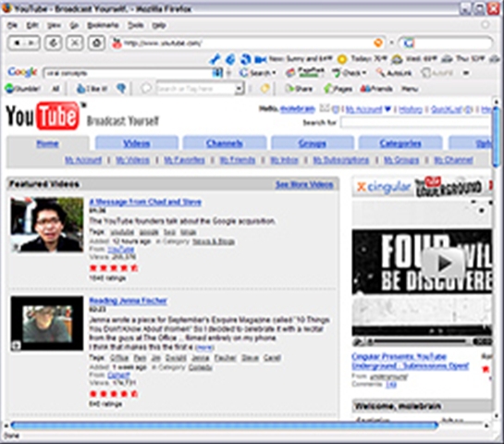504x444 pixels.
Task: Click the Pages button on StumbleUpon toolbar
Action: [x=338, y=89]
